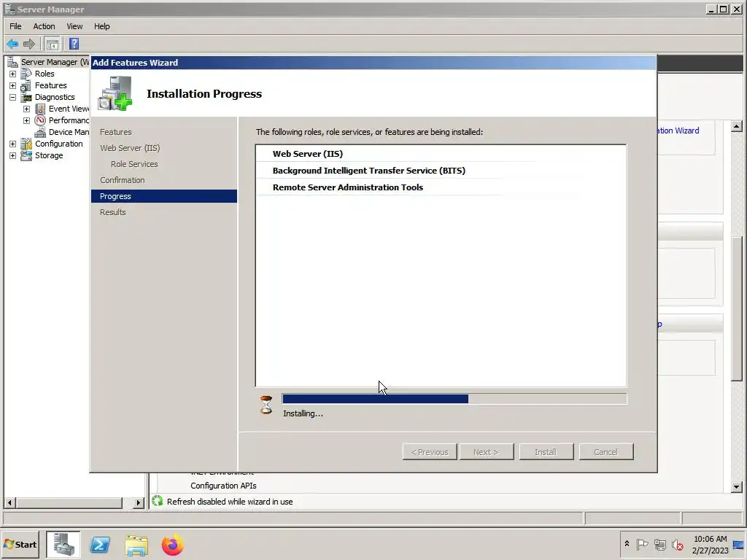Click the Diagnostics node icon
Viewport: 747px width, 560px height.
(x=26, y=97)
